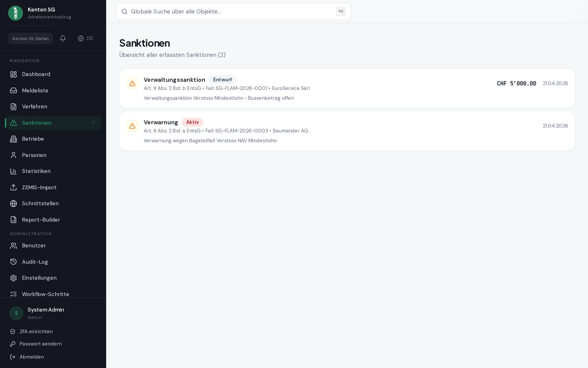Open the Betriebe section
The image size is (588, 368).
[x=53, y=139]
